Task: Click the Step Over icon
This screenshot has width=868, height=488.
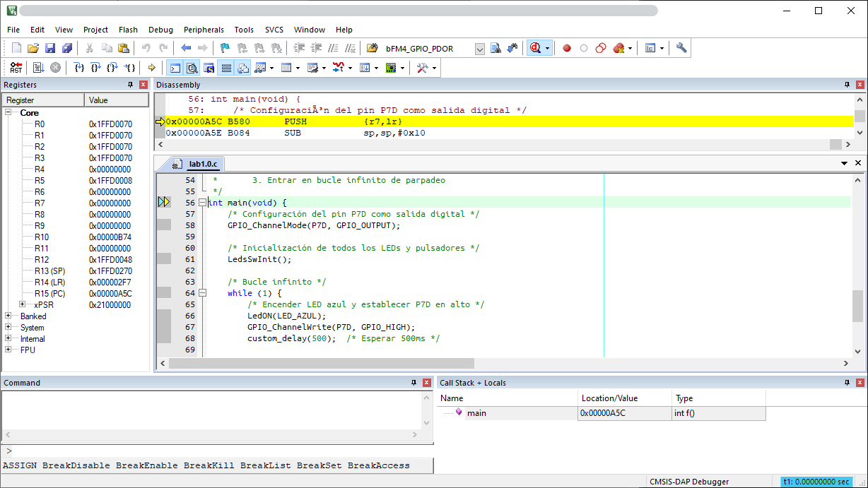Action: pyautogui.click(x=95, y=68)
